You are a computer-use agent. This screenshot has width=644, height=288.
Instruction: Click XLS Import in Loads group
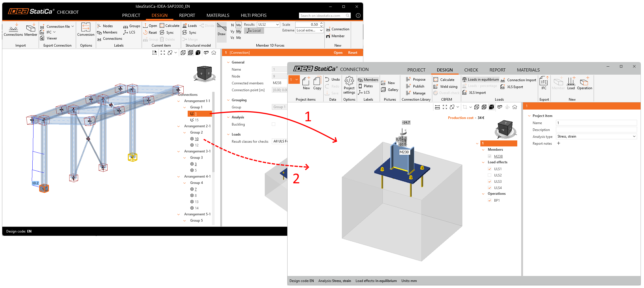point(474,93)
